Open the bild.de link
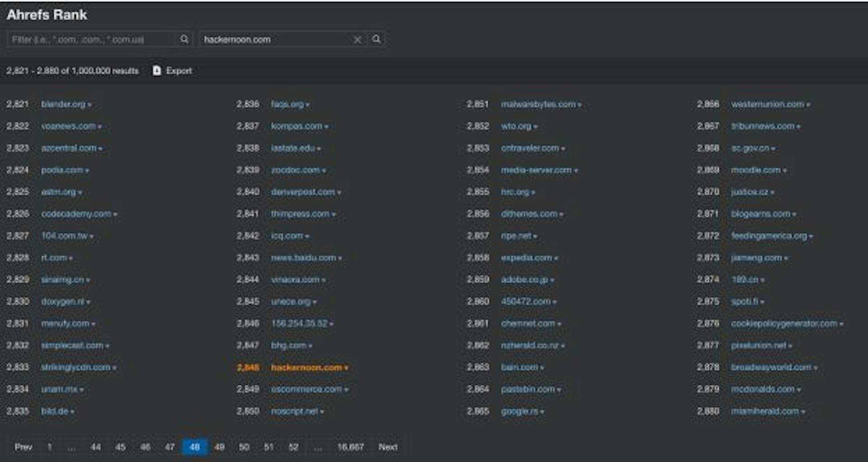 (55, 411)
